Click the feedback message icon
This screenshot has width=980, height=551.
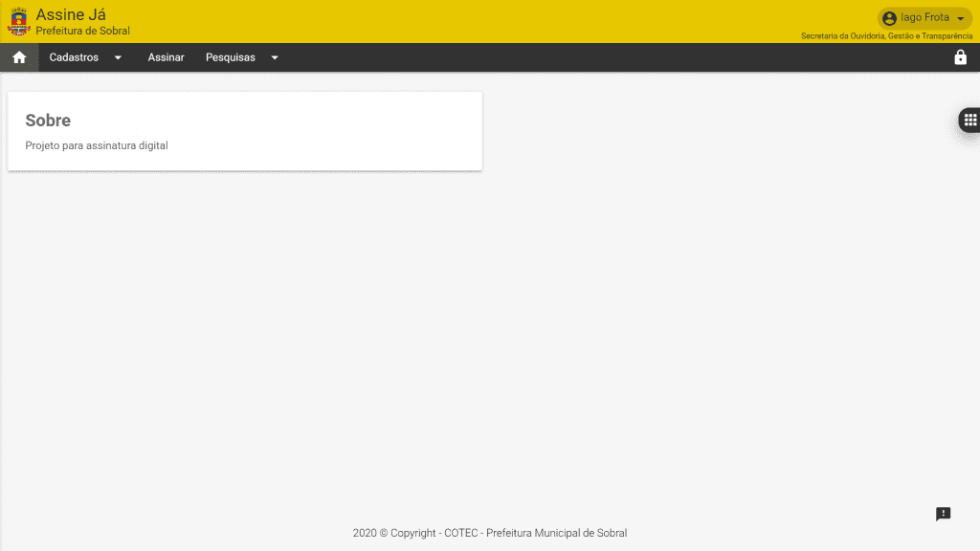(x=943, y=514)
